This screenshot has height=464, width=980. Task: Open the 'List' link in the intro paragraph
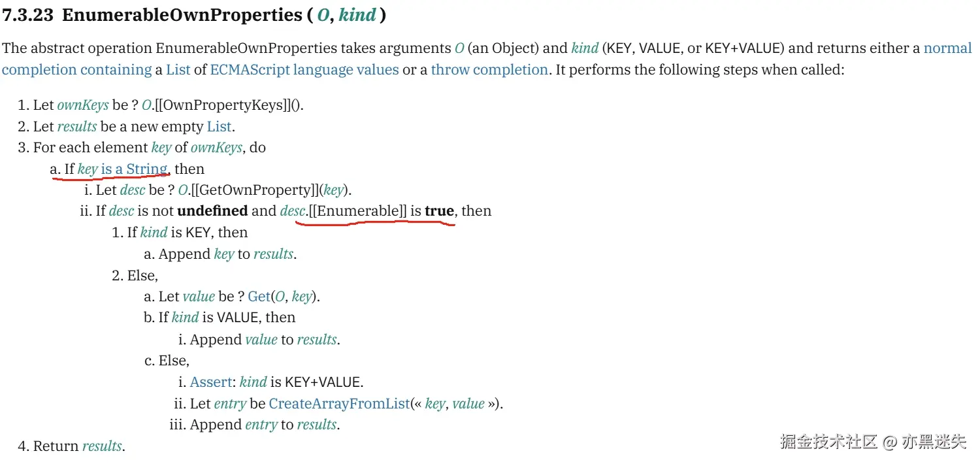click(x=178, y=69)
